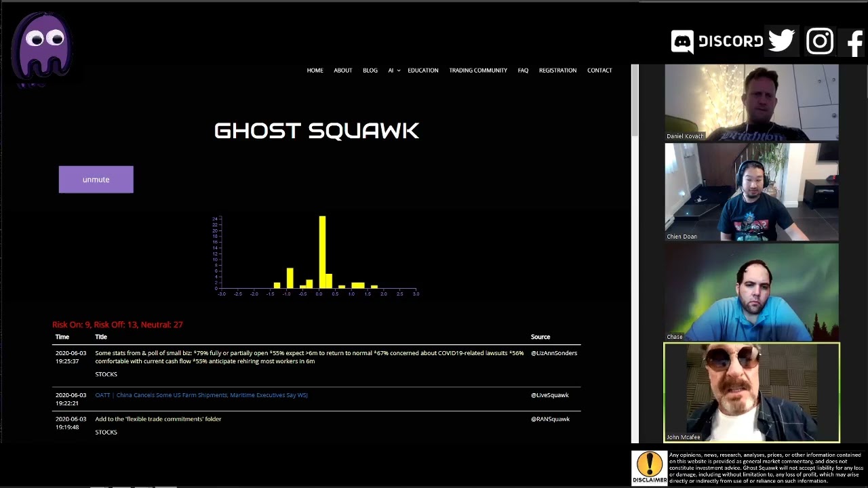This screenshot has width=868, height=488.
Task: Click the @LiveSquawk source
Action: [550, 395]
